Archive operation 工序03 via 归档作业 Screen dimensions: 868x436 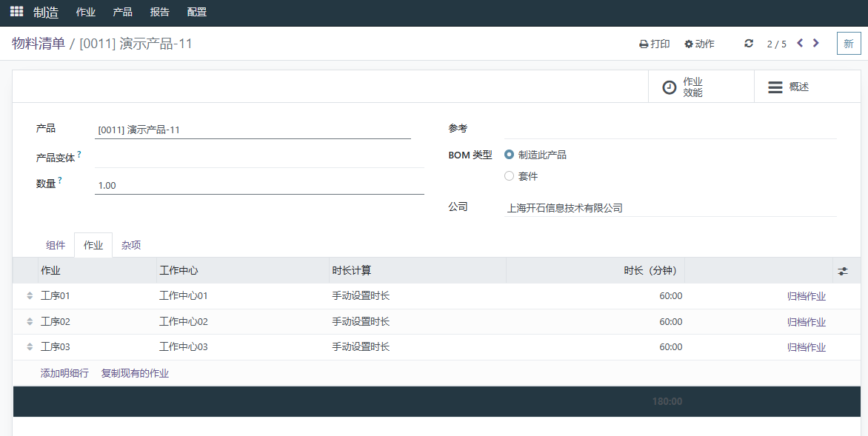(x=806, y=347)
